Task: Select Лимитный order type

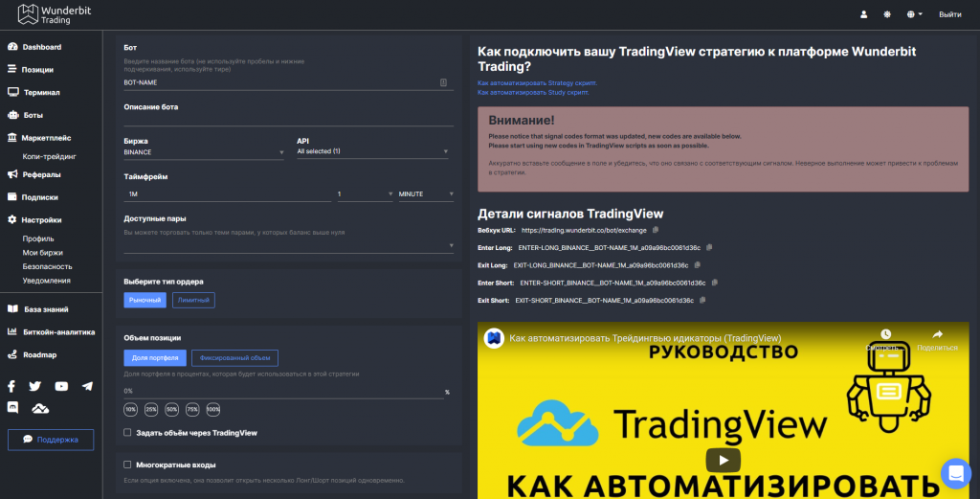Action: (193, 300)
